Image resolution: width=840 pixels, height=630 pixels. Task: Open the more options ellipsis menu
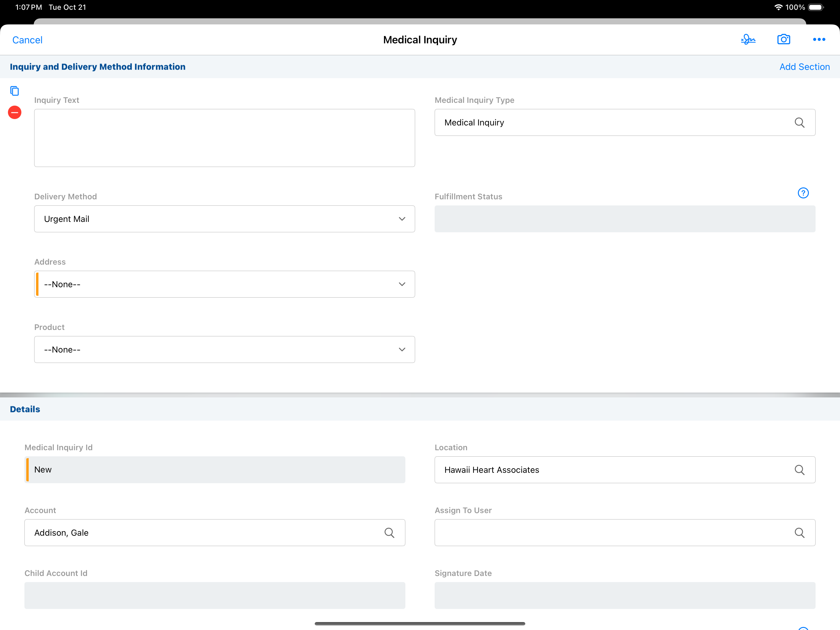click(819, 39)
